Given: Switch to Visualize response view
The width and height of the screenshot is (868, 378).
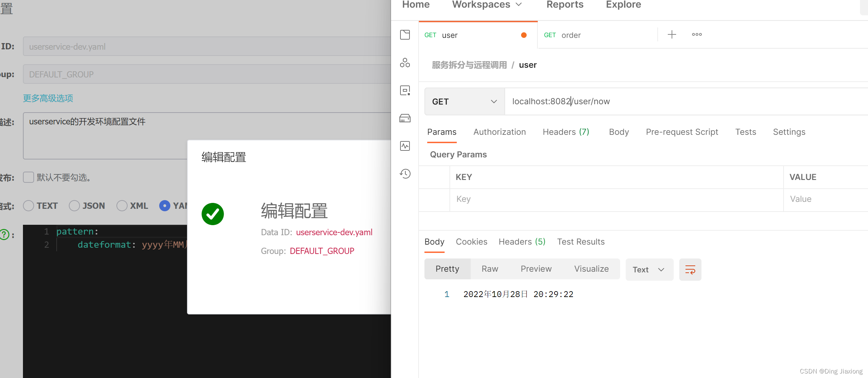Looking at the screenshot, I should [591, 269].
